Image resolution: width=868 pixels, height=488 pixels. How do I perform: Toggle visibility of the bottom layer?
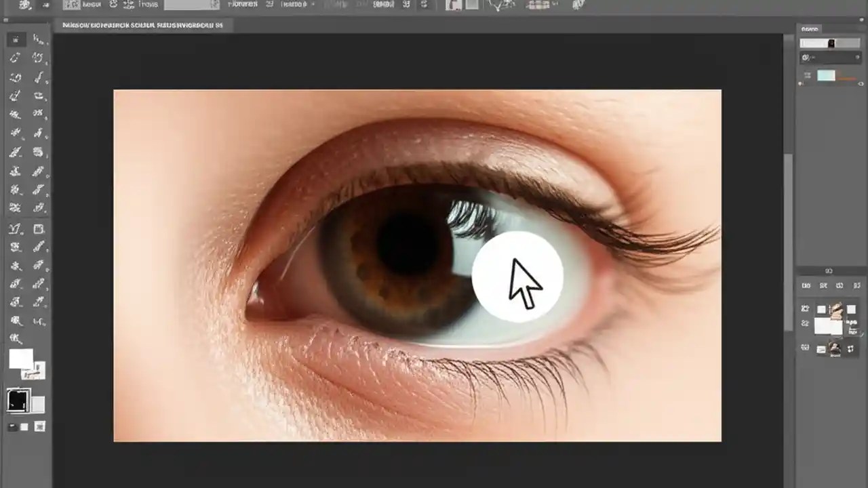point(806,348)
